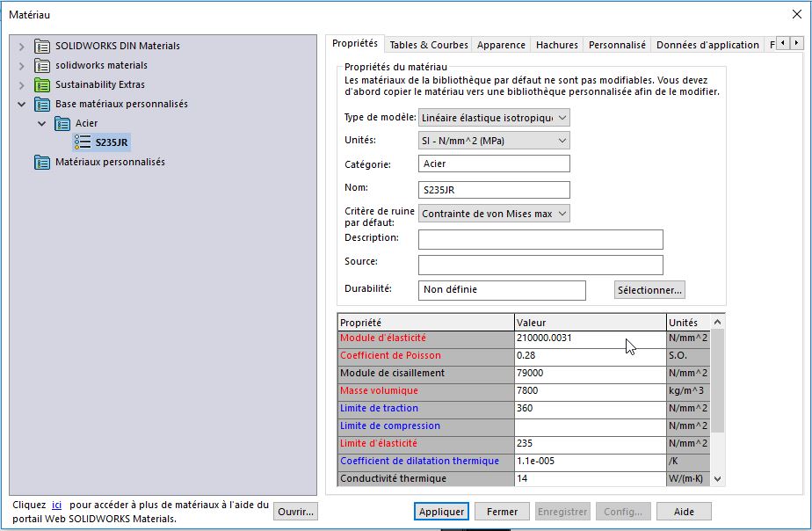The width and height of the screenshot is (812, 531).
Task: Click the Source input field
Action: pos(540,265)
